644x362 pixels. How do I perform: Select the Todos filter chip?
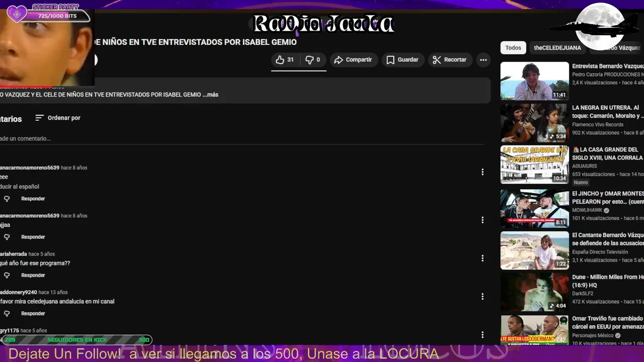tap(513, 48)
